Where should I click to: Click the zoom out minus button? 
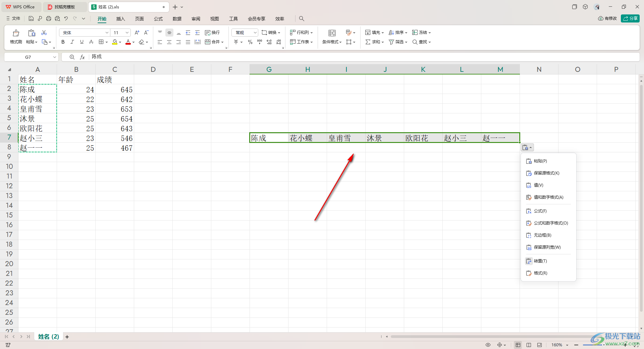coord(576,345)
